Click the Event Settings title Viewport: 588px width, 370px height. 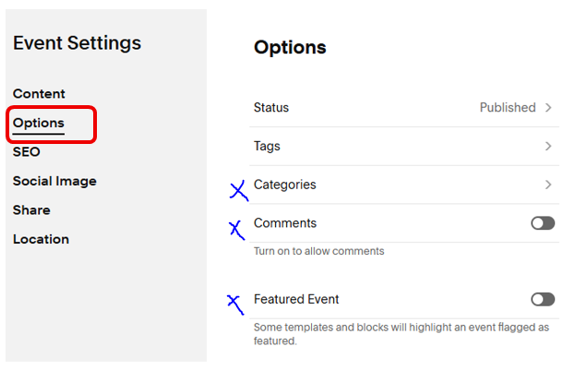click(x=77, y=42)
